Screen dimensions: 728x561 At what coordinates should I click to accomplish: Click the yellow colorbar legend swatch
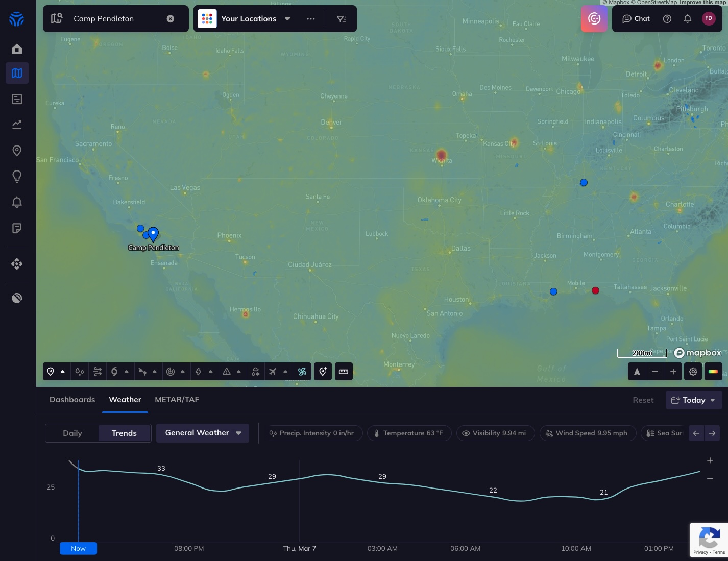coord(713,371)
